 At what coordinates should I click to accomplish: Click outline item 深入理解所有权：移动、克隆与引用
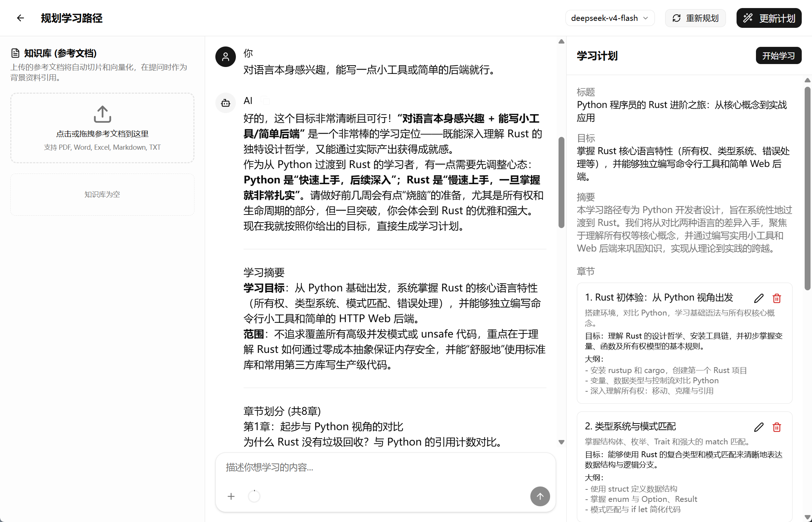point(649,391)
